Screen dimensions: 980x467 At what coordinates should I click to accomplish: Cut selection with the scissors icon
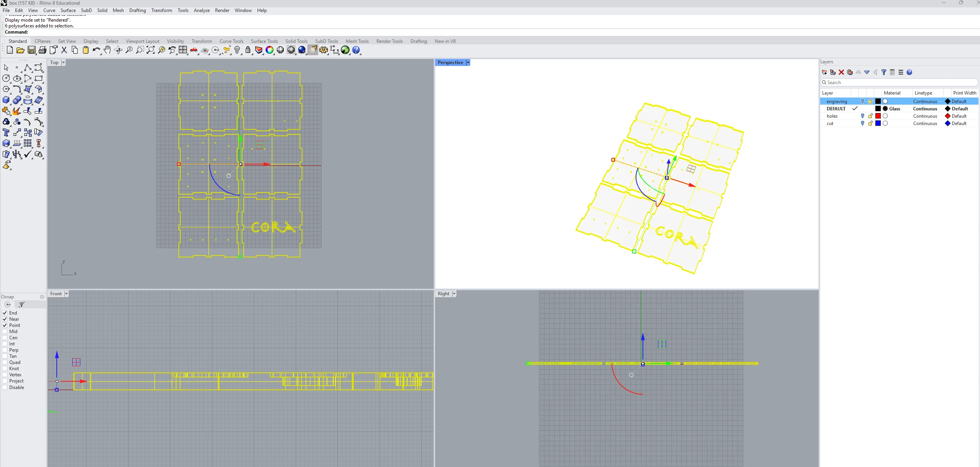64,50
